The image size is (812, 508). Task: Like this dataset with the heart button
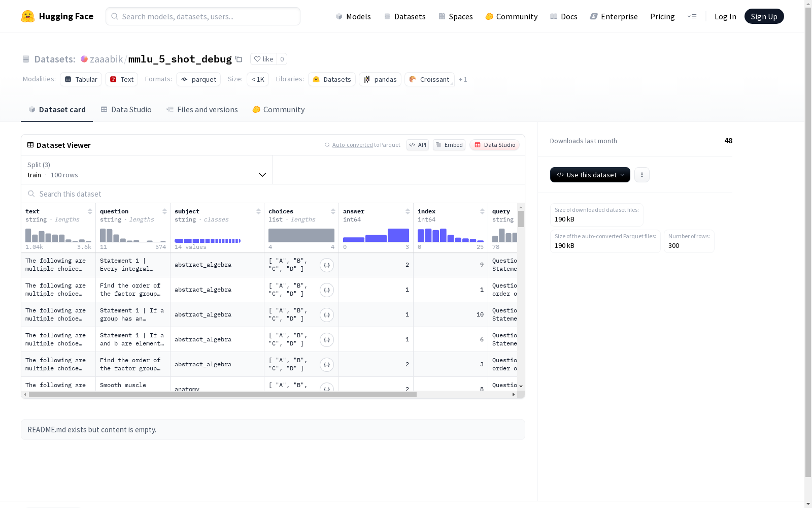[263, 59]
